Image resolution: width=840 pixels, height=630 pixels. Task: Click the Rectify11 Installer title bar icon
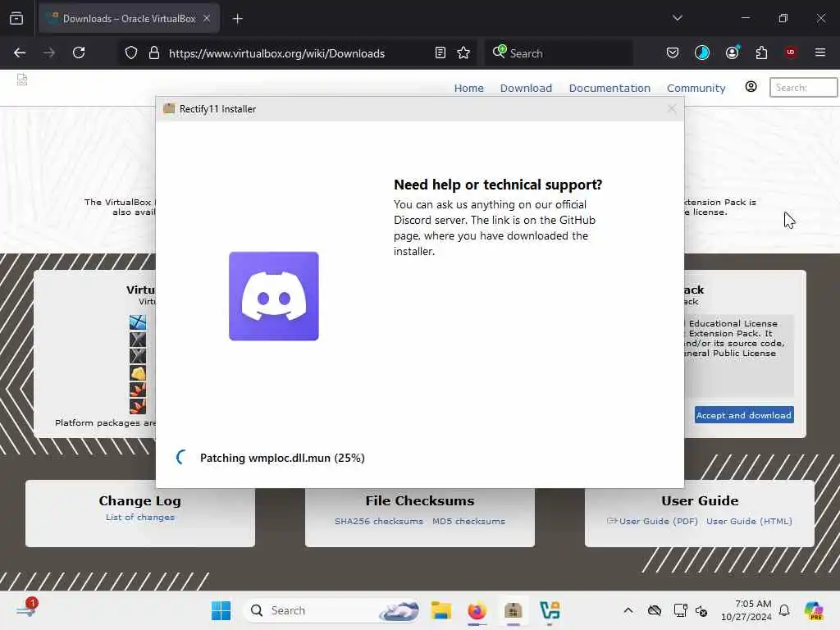169,109
